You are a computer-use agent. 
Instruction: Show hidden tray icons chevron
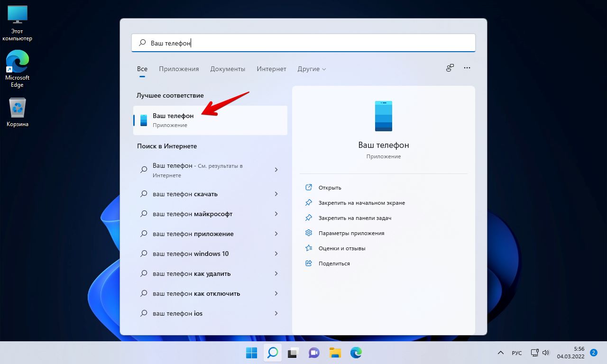[x=500, y=353]
